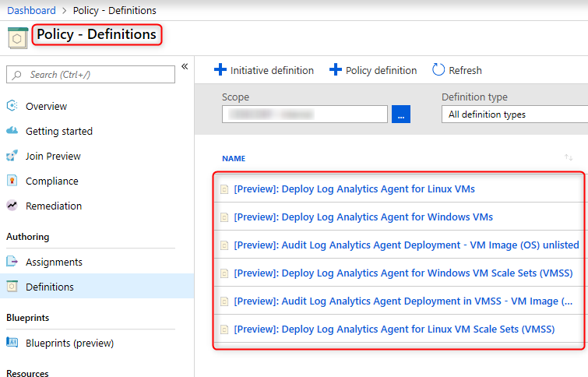Open Assignments under Authoring
Image resolution: width=588 pixels, height=377 pixels.
[x=54, y=262]
